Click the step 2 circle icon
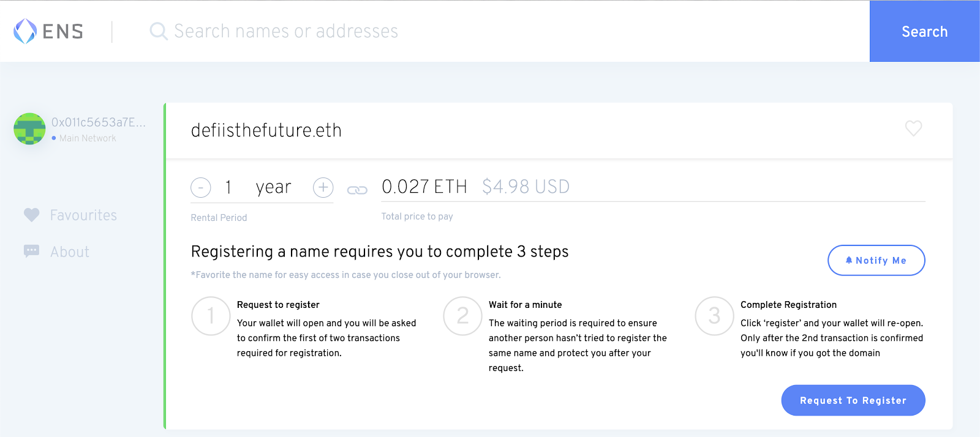980x437 pixels. tap(462, 316)
